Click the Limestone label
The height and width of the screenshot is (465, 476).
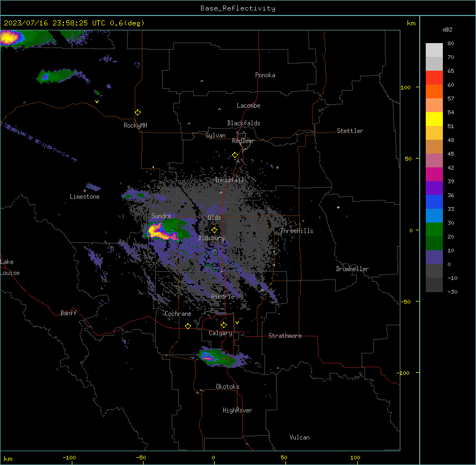[84, 197]
